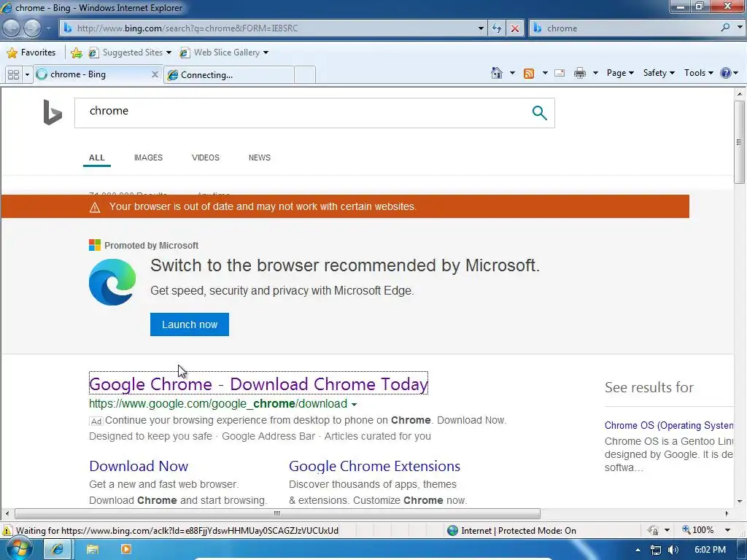This screenshot has height=560, width=747.
Task: Switch to NEWS results tab
Action: 259,157
